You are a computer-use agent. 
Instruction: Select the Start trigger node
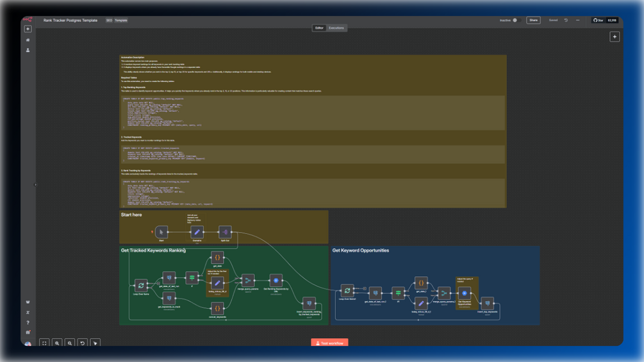(x=161, y=232)
